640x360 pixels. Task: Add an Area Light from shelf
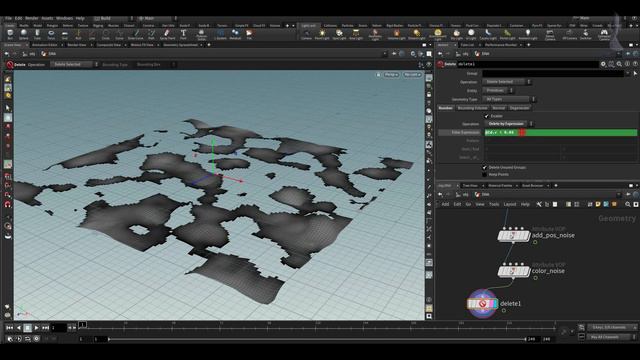click(356, 34)
